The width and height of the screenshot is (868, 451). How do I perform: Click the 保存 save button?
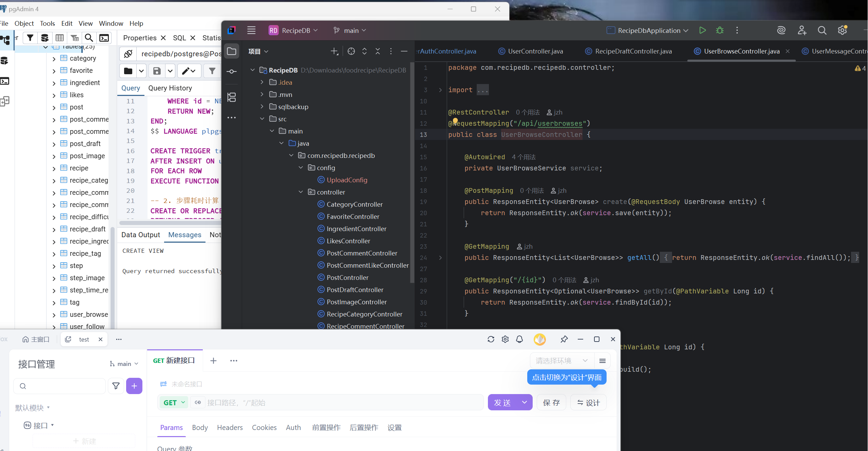(x=551, y=403)
